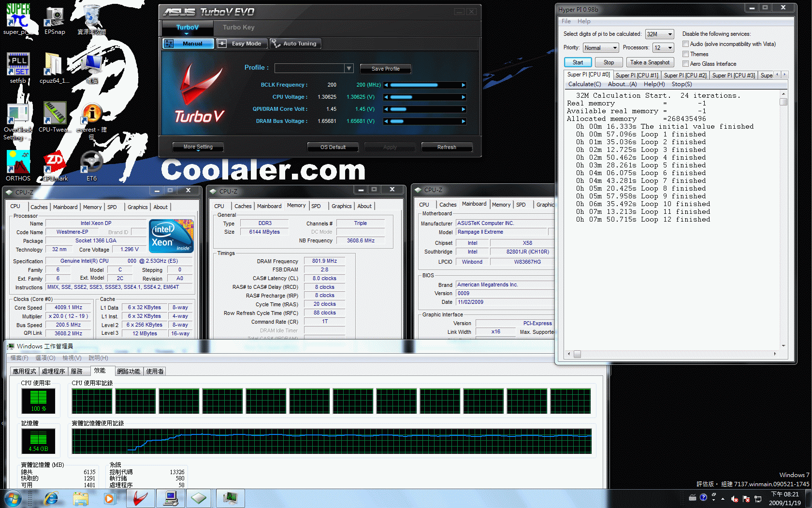Decrease CPU Voltage with left arrow

point(386,97)
